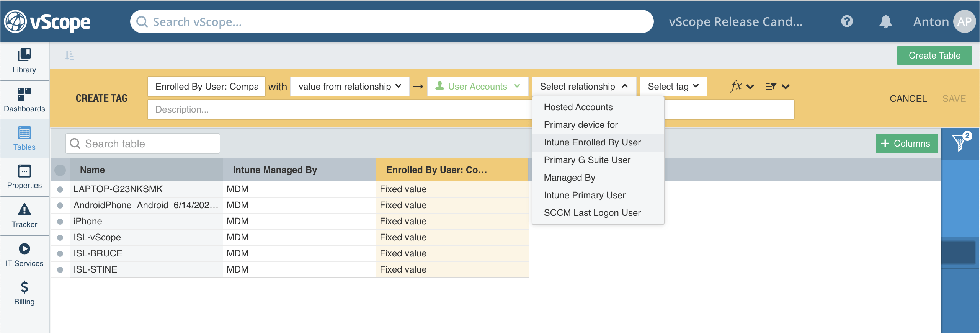This screenshot has height=333, width=980.
Task: Toggle the select-all circle in table header
Action: 60,170
